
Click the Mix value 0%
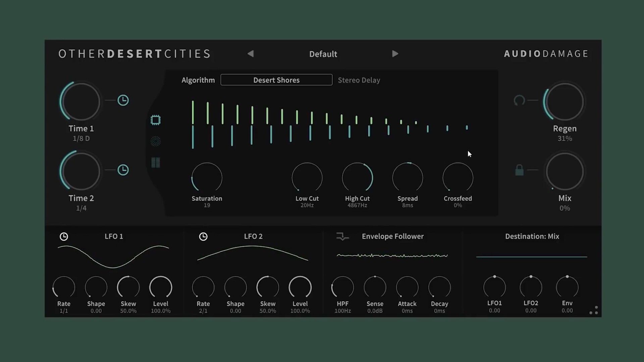point(565,208)
